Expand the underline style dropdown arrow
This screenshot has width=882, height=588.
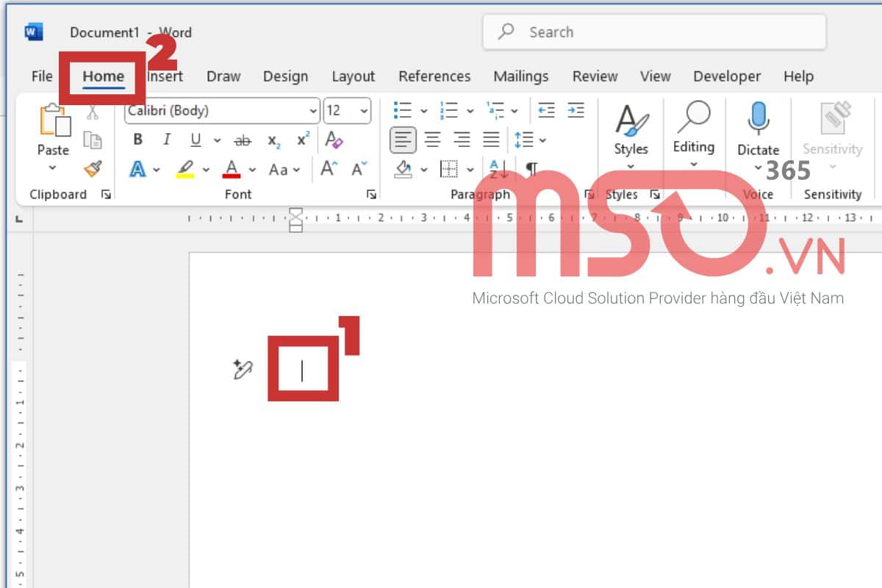coord(218,140)
